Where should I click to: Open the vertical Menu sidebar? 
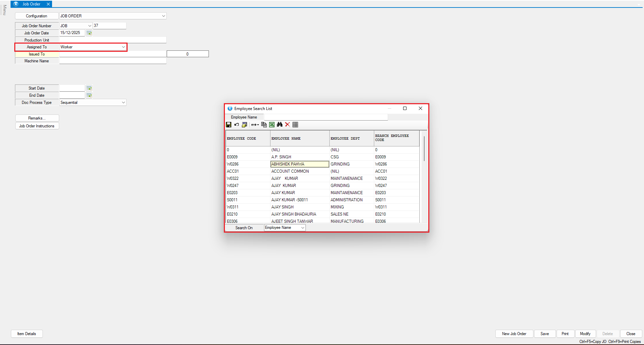4,10
